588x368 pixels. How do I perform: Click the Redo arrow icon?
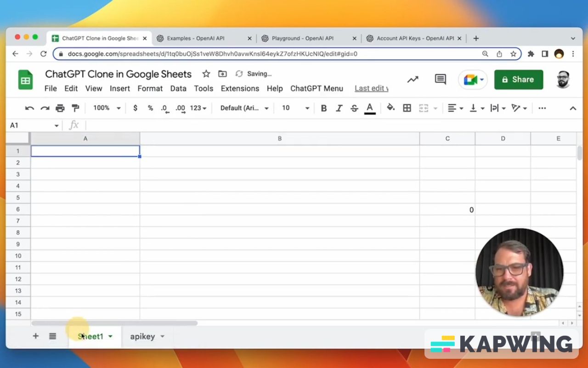pos(45,108)
